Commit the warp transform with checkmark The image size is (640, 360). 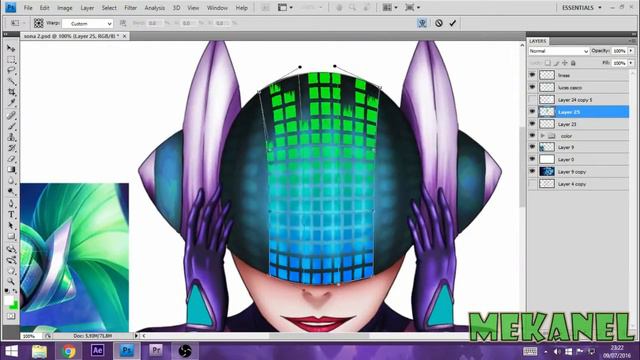pos(452,23)
